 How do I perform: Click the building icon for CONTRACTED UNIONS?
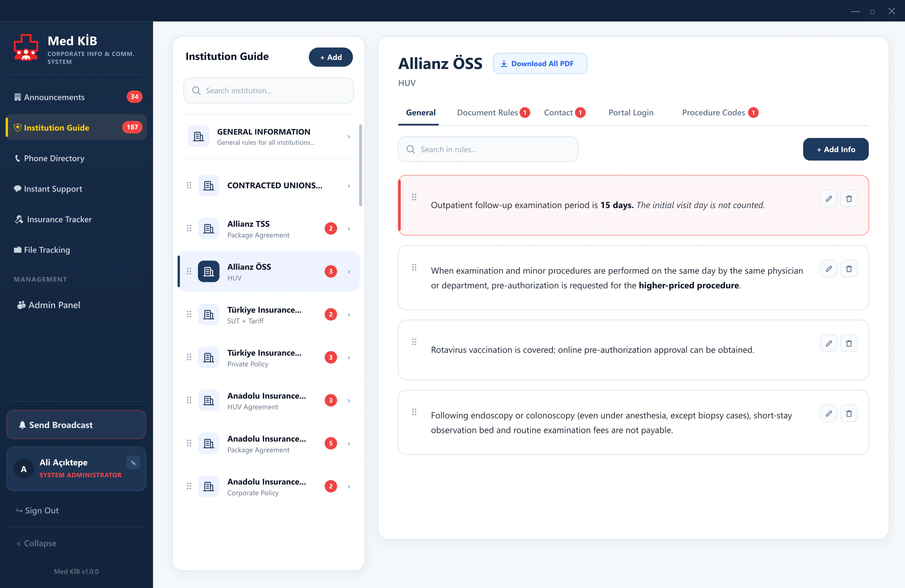(208, 185)
